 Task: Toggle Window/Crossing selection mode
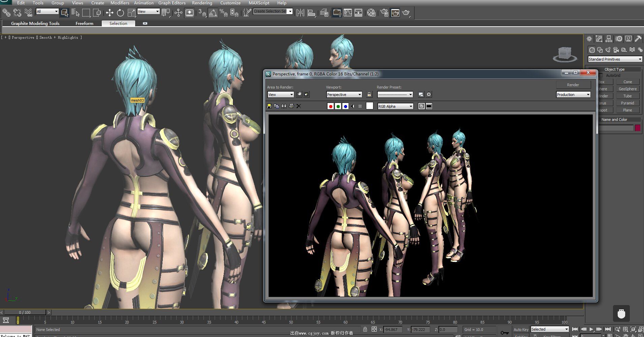point(97,13)
